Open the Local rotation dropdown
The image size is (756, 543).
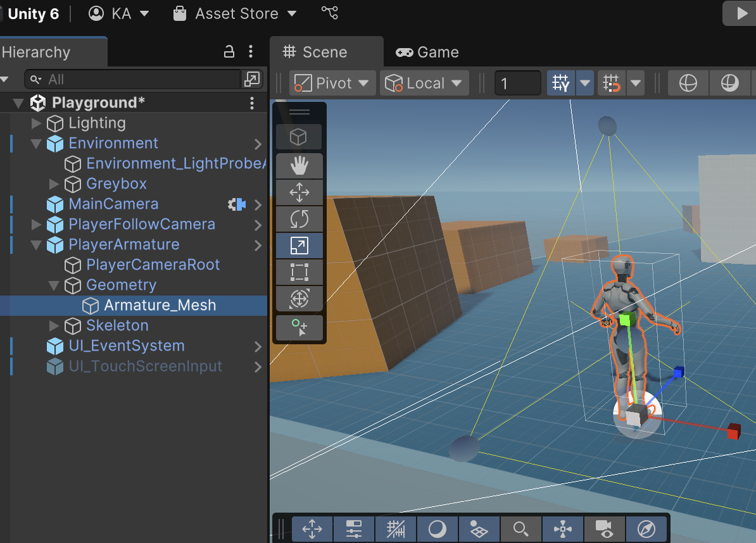click(424, 84)
